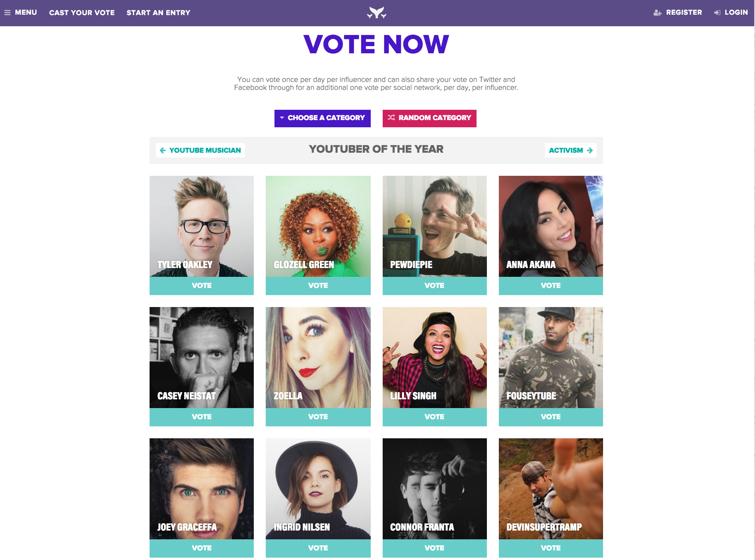Open Anna Akana's photo card

coord(551,226)
